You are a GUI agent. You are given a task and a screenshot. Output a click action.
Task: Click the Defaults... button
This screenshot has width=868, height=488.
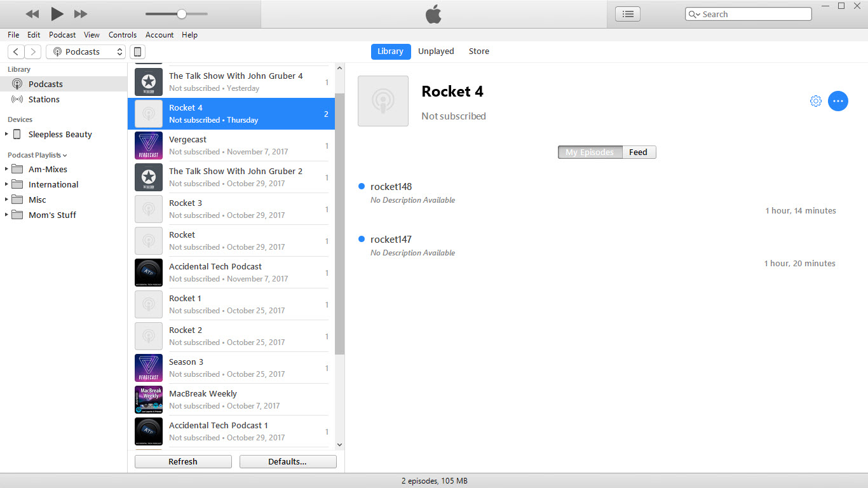pos(287,461)
